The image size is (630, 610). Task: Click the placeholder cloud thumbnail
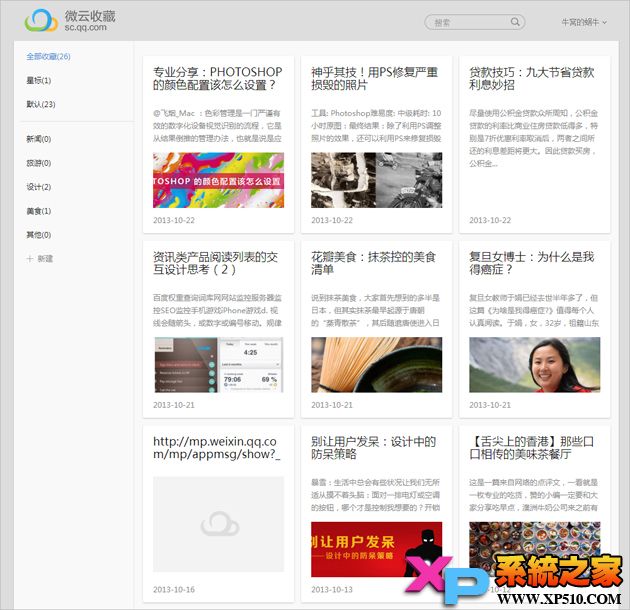(218, 524)
